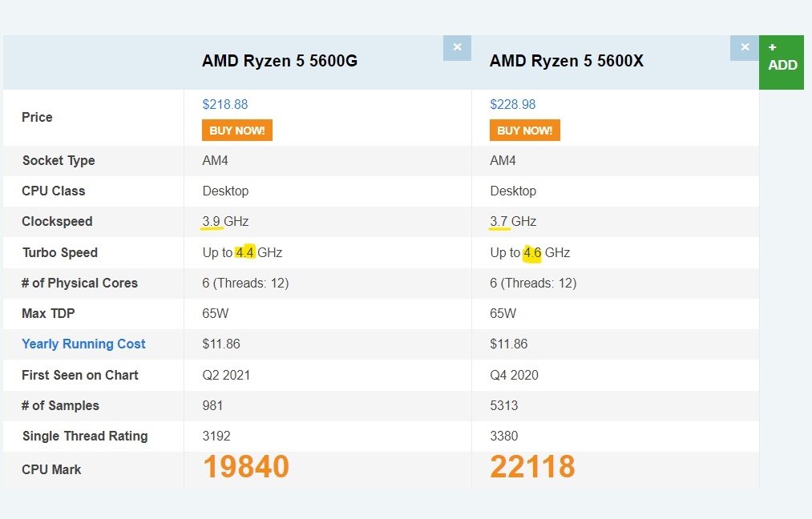Click the 3.7 GHz clockspeed value

(x=513, y=222)
